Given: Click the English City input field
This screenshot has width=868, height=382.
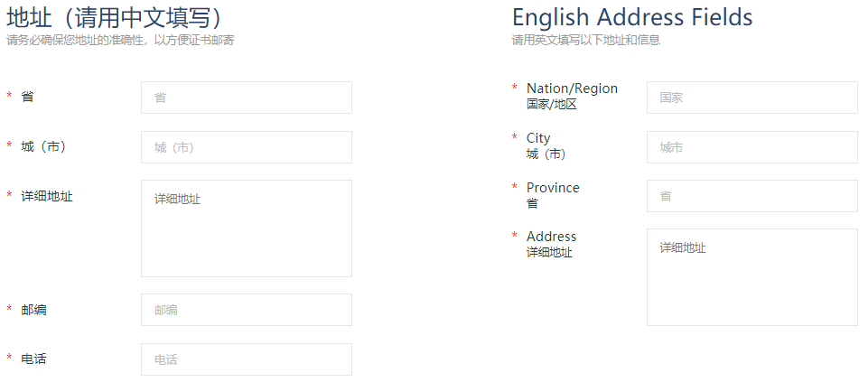Looking at the screenshot, I should click(x=751, y=147).
